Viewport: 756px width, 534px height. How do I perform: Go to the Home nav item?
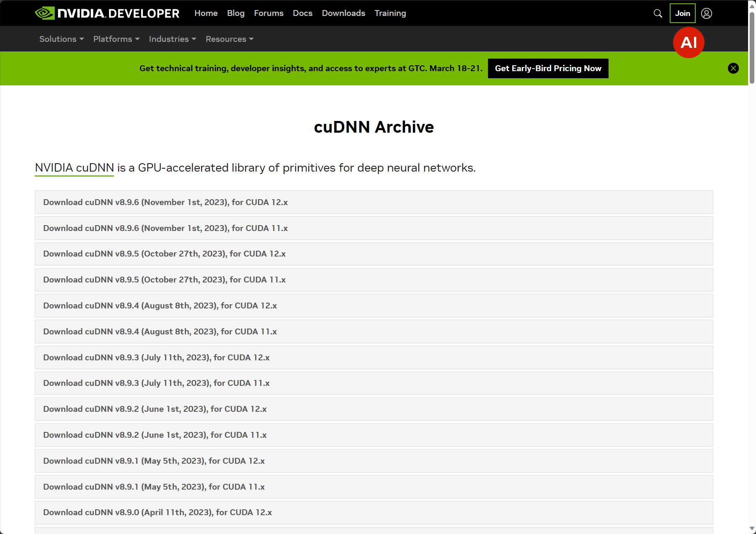tap(206, 13)
